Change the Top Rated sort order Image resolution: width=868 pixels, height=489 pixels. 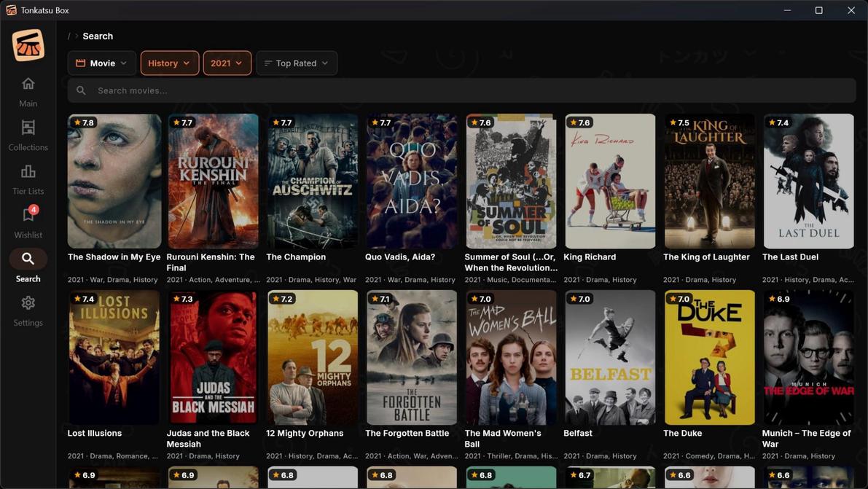click(296, 63)
